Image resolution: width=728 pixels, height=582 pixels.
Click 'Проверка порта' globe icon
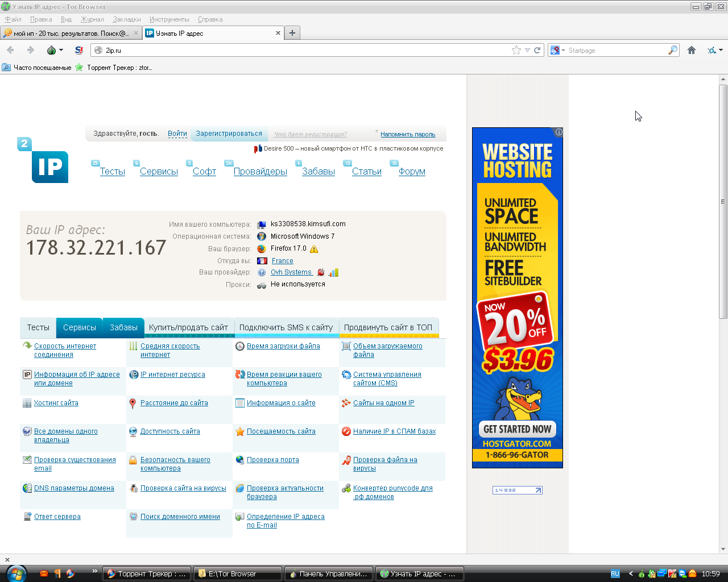240,460
